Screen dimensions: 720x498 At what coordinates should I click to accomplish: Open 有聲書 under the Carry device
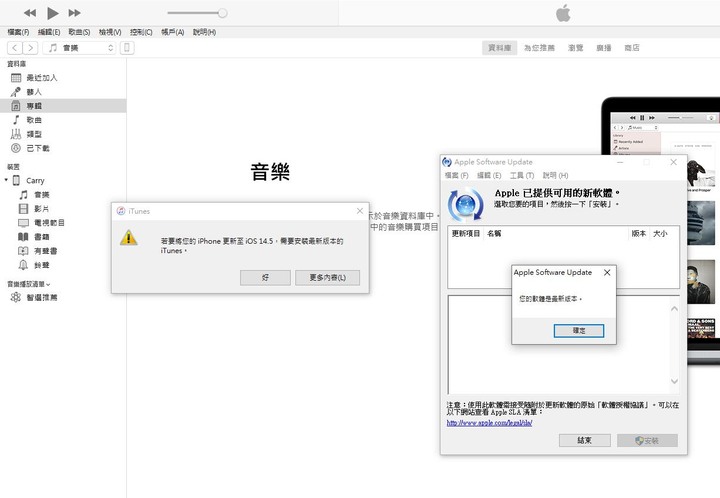pyautogui.click(x=63, y=251)
